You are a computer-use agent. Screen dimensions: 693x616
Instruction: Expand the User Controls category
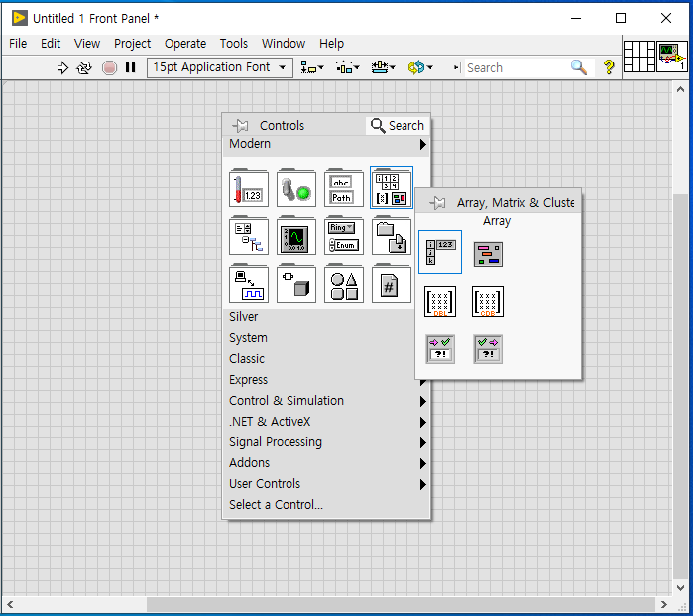[326, 483]
